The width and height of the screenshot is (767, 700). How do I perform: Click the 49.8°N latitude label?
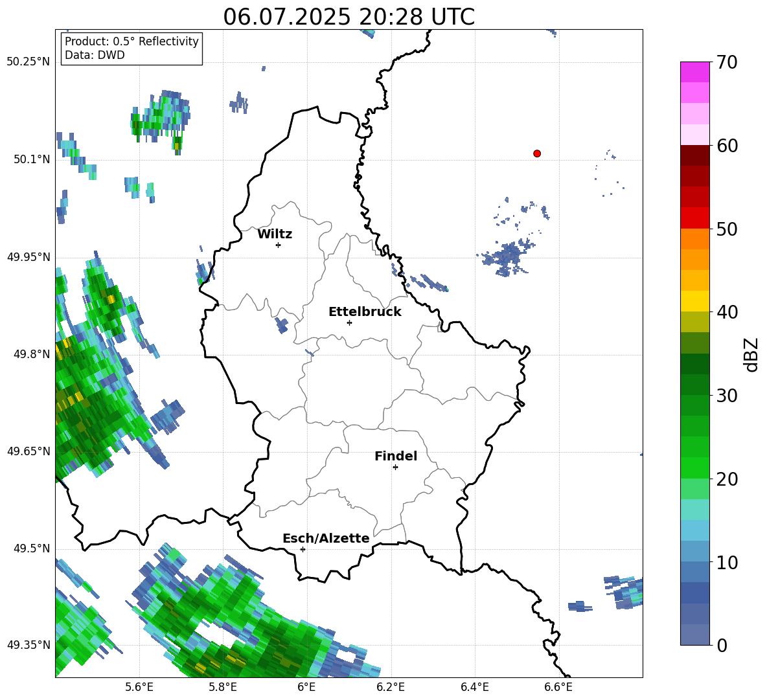(x=32, y=354)
